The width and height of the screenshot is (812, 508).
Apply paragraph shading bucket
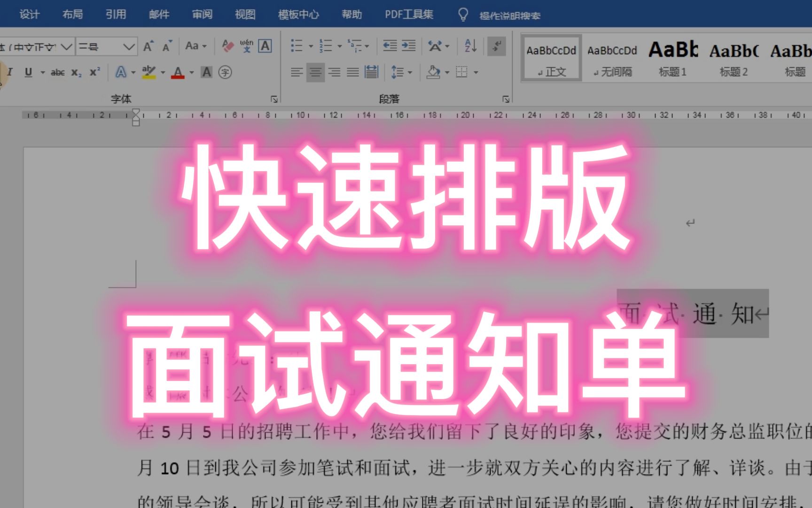click(x=433, y=72)
